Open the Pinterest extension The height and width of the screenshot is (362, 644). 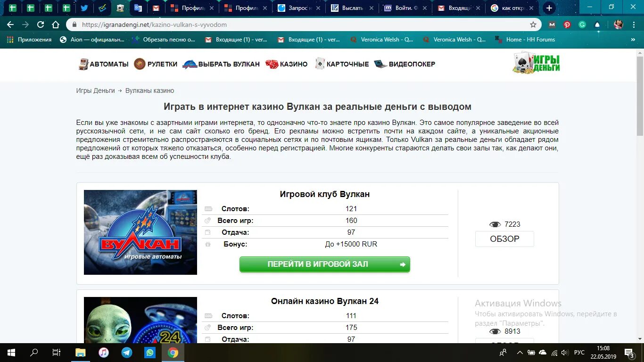click(x=567, y=25)
